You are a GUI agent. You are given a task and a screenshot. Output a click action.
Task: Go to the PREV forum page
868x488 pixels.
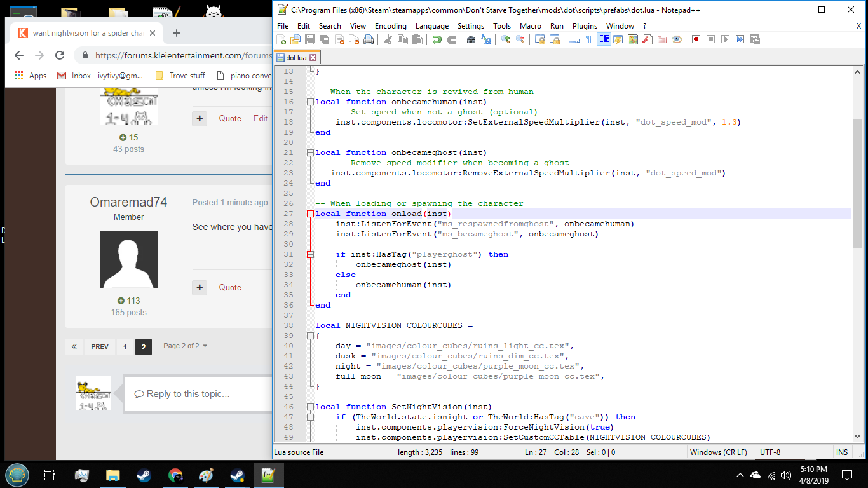point(100,347)
